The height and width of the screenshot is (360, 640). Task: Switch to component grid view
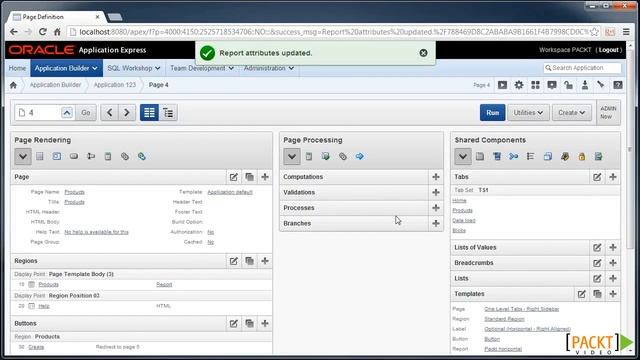click(x=149, y=112)
